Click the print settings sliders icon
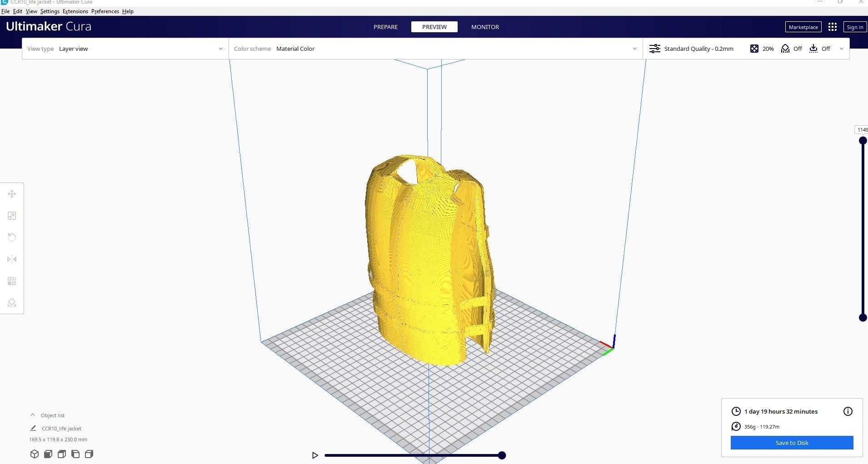The image size is (868, 464). (655, 49)
